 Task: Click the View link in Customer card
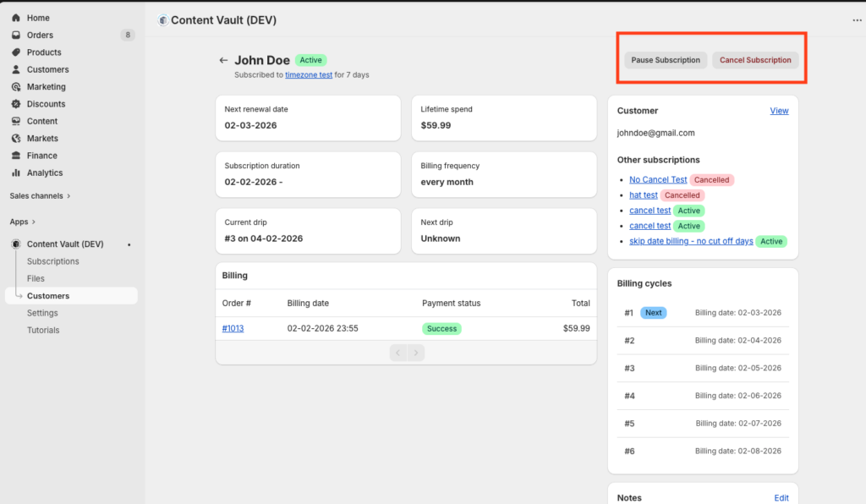tap(779, 111)
